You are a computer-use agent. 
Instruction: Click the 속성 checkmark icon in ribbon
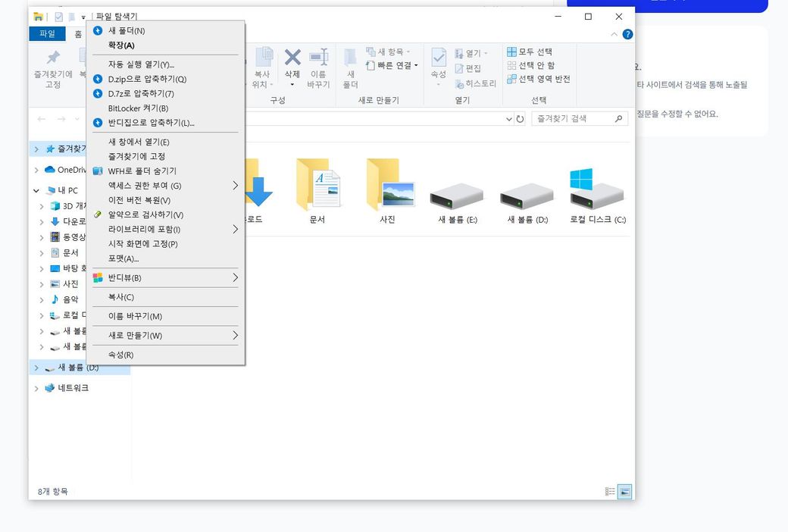(x=438, y=58)
